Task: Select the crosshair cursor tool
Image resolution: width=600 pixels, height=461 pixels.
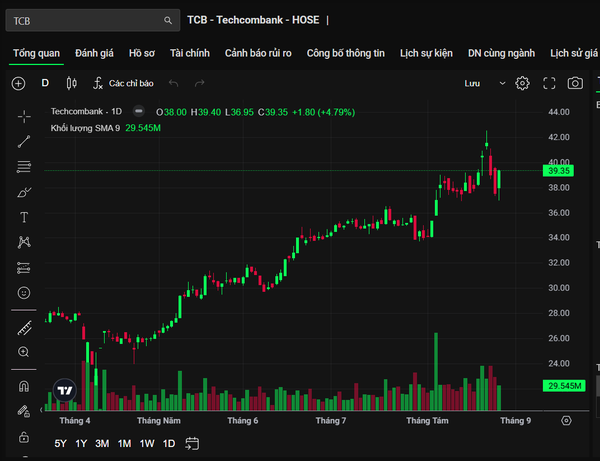Action: tap(24, 116)
